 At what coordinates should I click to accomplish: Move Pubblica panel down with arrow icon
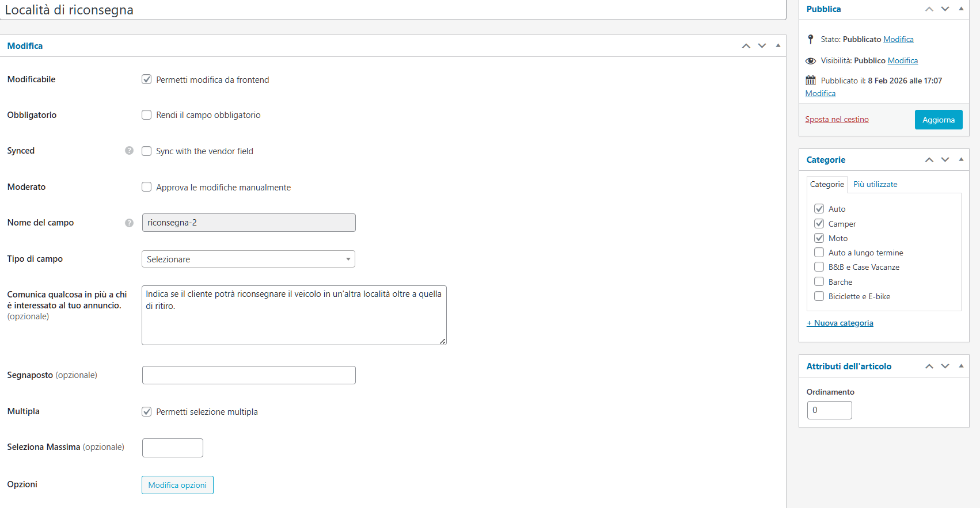(945, 9)
